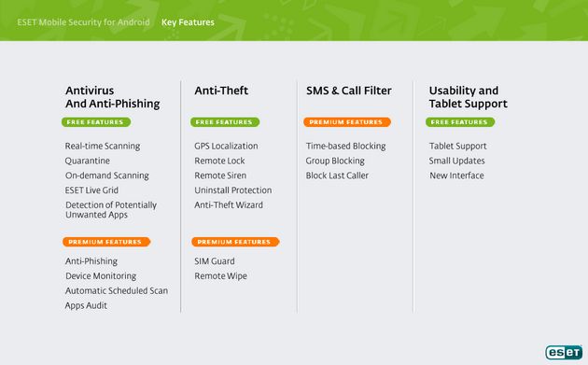The width and height of the screenshot is (588, 365).
Task: Select 'ESET Live Grid' text
Action: pyautogui.click(x=91, y=190)
